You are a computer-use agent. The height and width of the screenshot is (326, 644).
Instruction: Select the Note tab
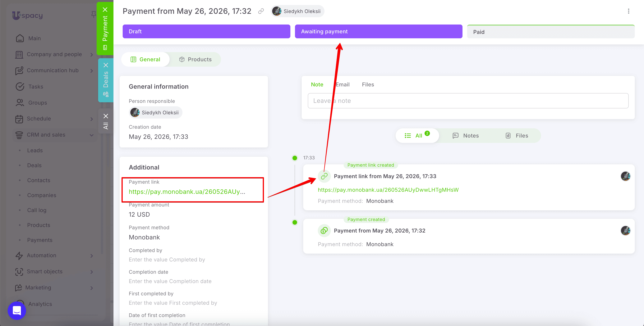[x=317, y=85]
